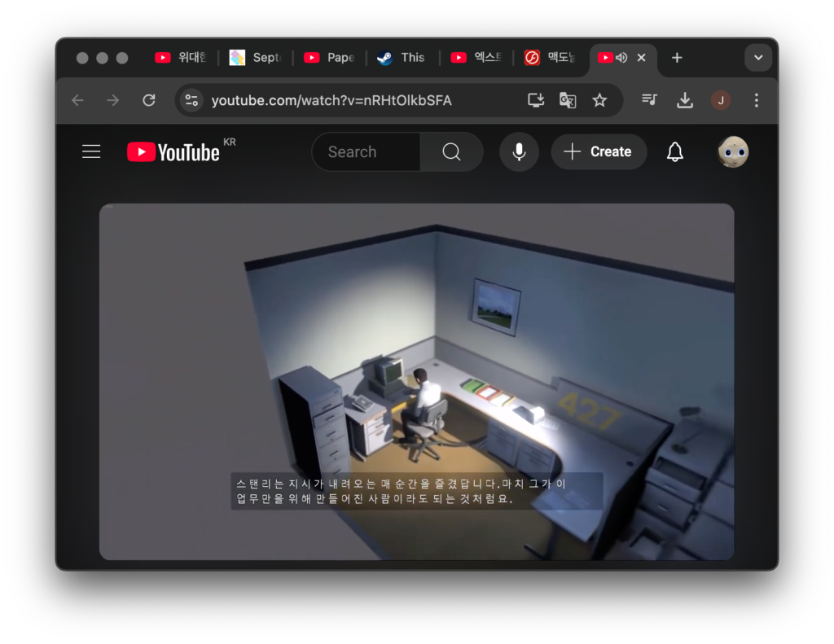Open Chrome three-dot menu

756,100
